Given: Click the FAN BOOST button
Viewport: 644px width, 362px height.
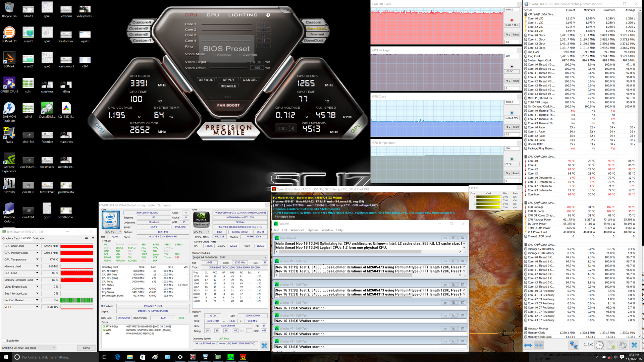Looking at the screenshot, I should (x=228, y=105).
